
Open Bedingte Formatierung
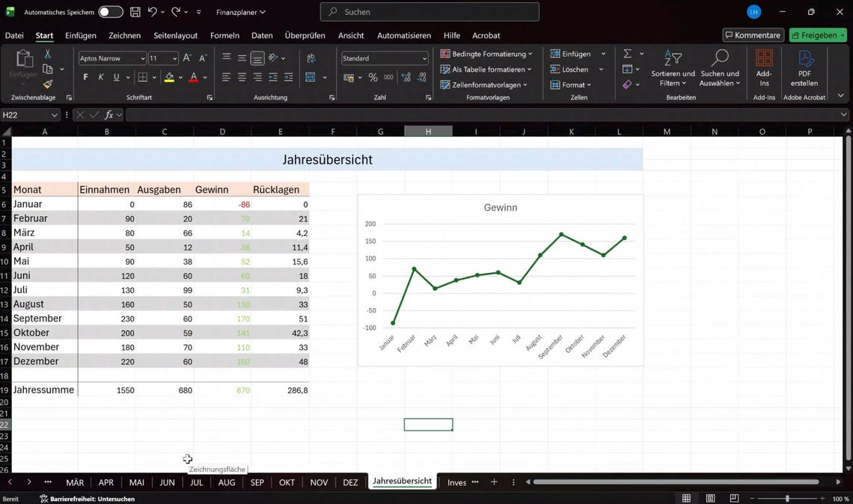coord(486,54)
